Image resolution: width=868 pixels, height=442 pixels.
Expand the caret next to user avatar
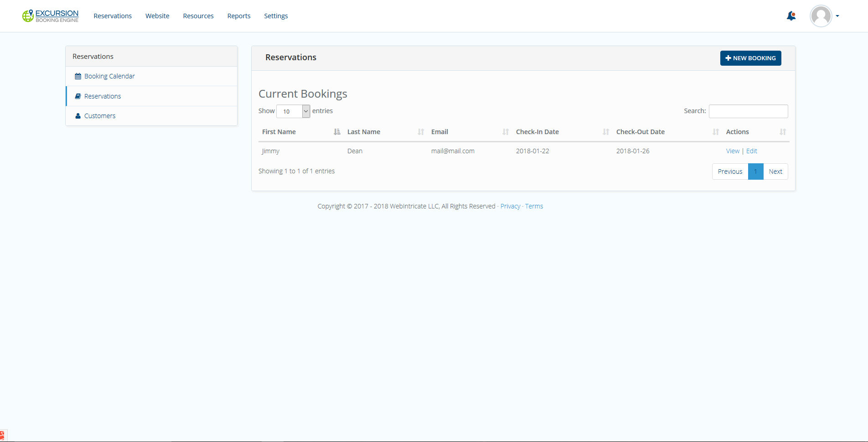point(837,16)
